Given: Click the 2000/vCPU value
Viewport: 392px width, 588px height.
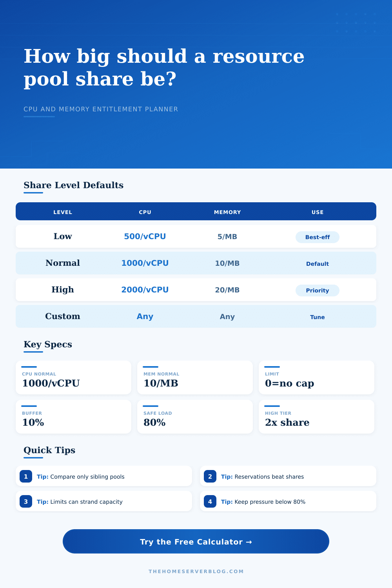Looking at the screenshot, I should click(x=145, y=290).
